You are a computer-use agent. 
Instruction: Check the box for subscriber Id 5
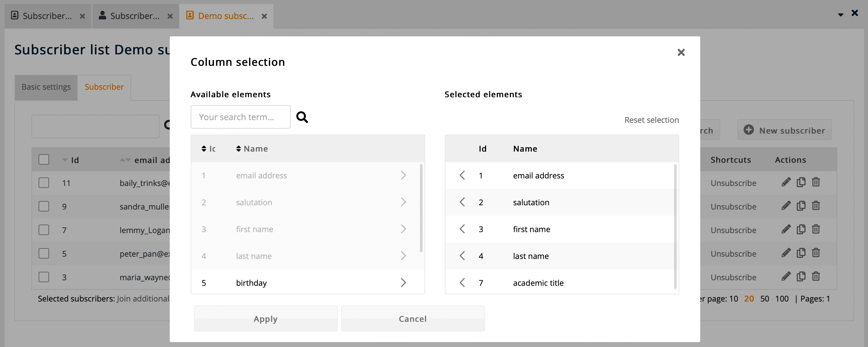pyautogui.click(x=44, y=254)
